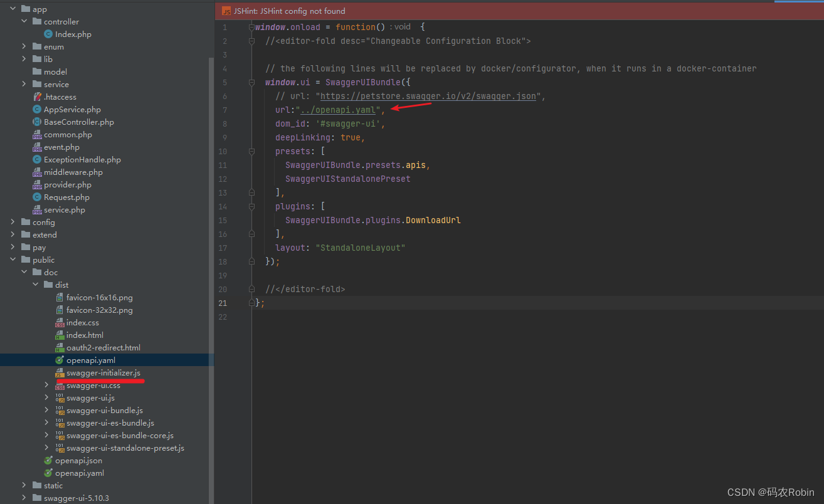The image size is (824, 504).
Task: Click the JSHint warning icon in banner
Action: (x=226, y=11)
